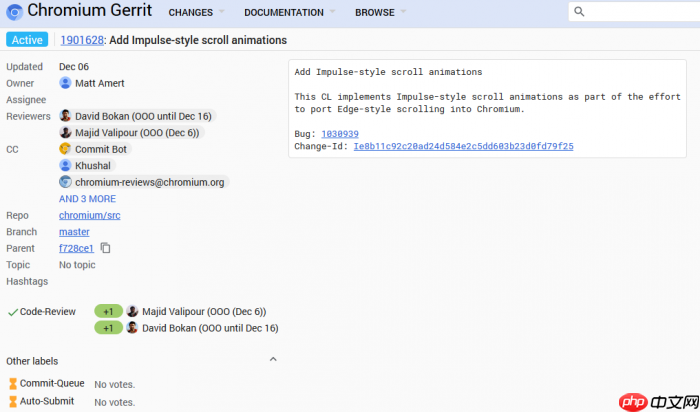Open Bug 1030939 link

(340, 134)
